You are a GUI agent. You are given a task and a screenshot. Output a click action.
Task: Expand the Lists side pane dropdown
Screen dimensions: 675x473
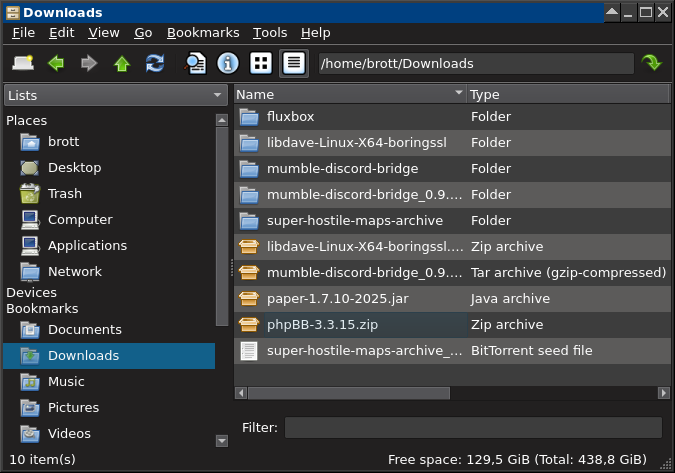pyautogui.click(x=116, y=95)
